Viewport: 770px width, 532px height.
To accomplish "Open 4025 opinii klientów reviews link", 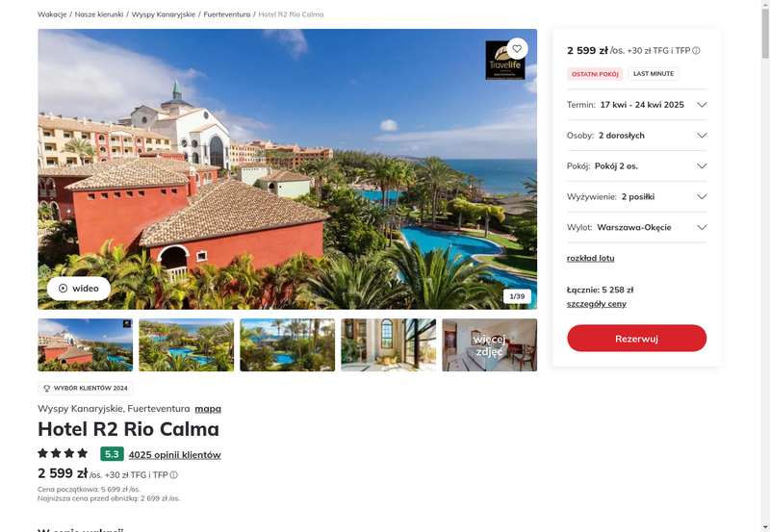I will (175, 455).
